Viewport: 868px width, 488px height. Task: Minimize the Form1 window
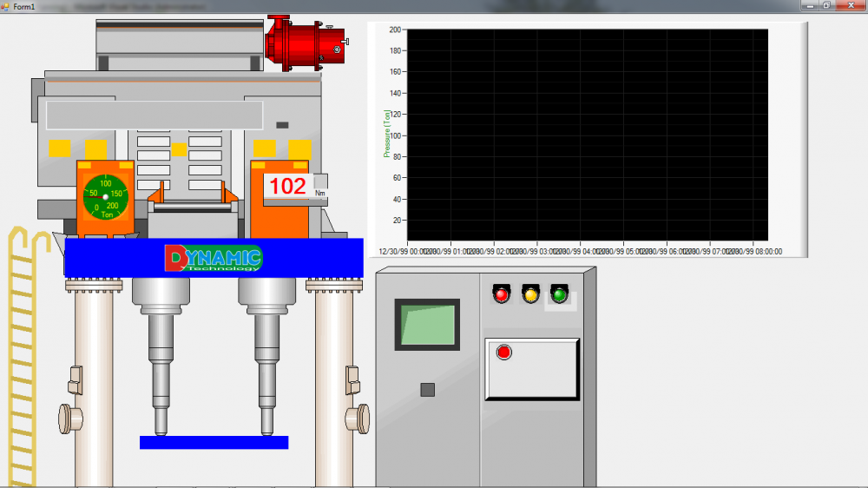click(x=810, y=5)
